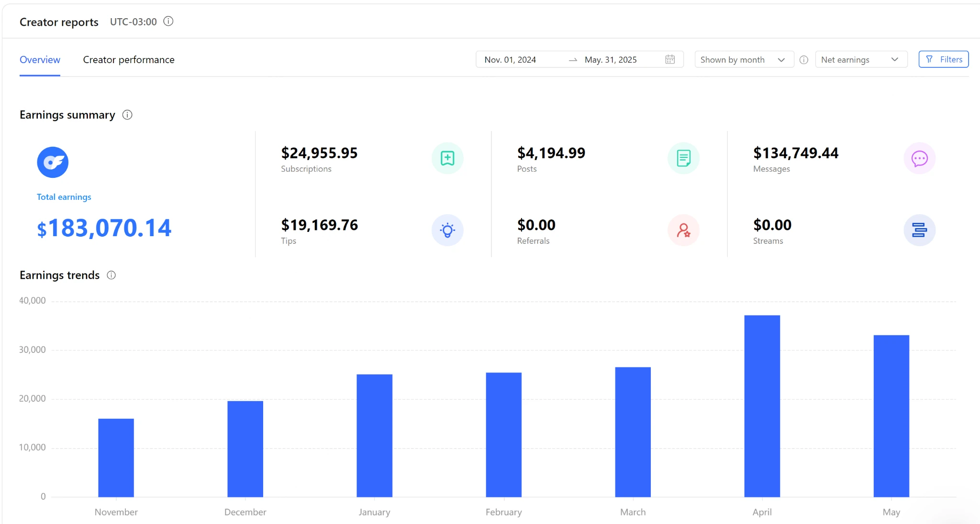Open the Net earnings dropdown
This screenshot has width=980, height=524.
(x=860, y=60)
